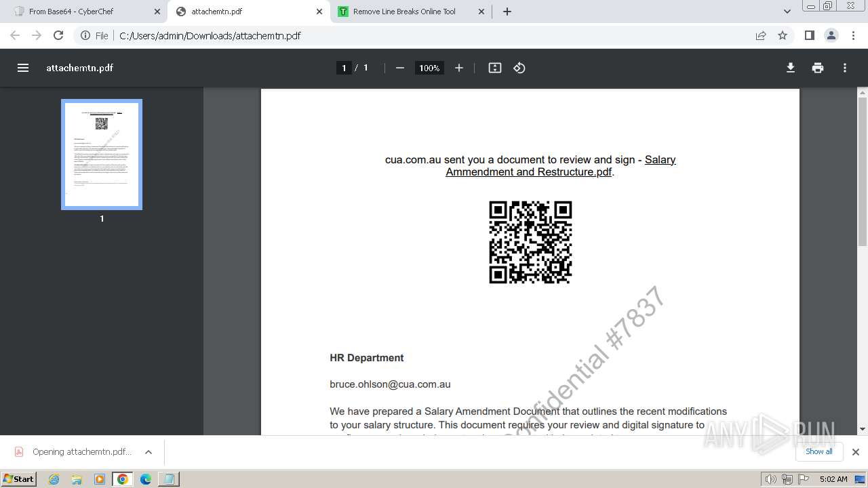The image size is (868, 488).
Task: Click the system clock showing 5:02 AM
Action: [833, 479]
